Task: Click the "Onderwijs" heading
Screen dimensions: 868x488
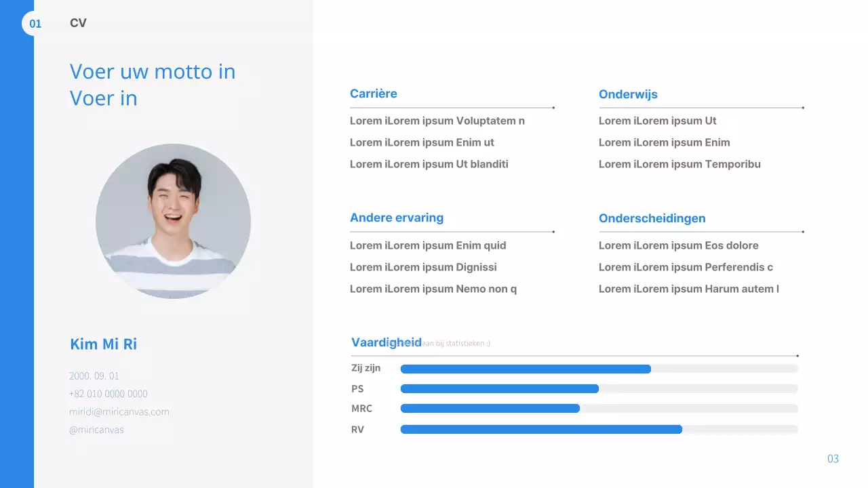Action: tap(628, 94)
